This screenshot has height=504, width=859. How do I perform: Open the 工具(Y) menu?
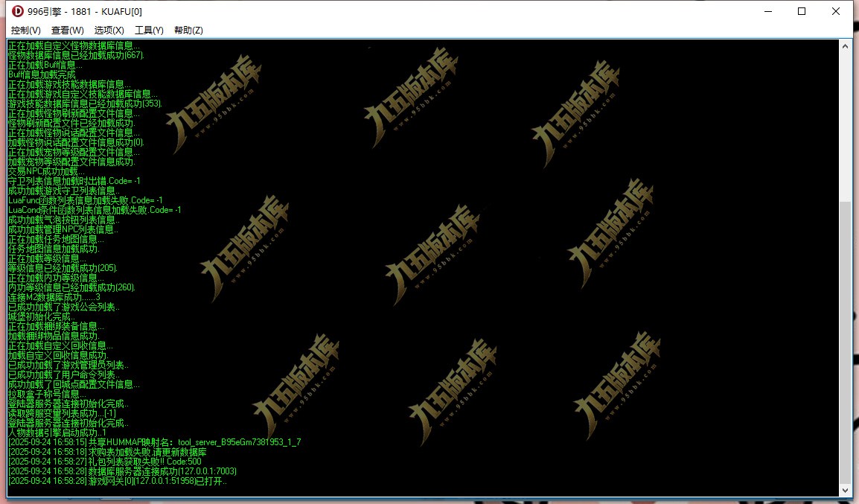tap(149, 30)
